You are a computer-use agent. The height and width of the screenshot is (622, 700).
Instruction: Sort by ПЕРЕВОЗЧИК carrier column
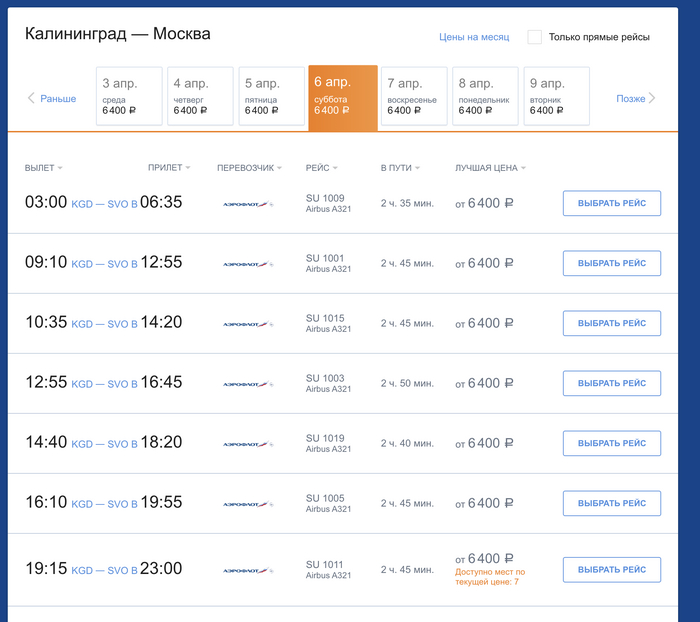click(249, 168)
